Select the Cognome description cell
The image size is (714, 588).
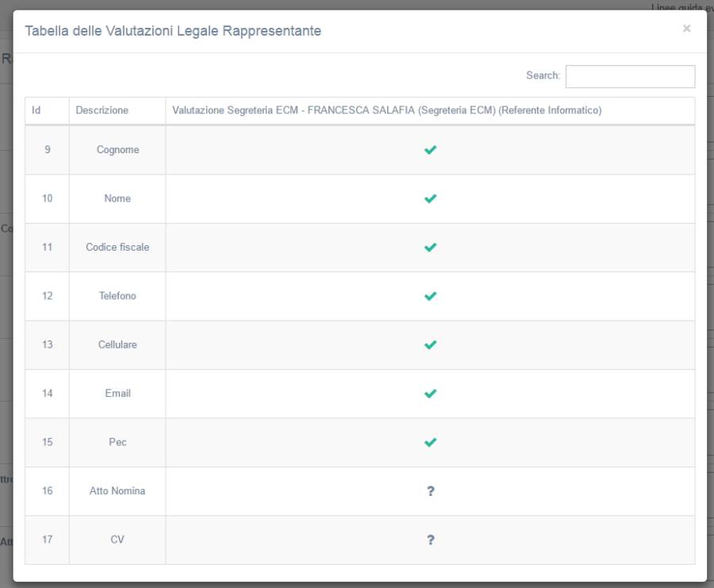pyautogui.click(x=117, y=150)
